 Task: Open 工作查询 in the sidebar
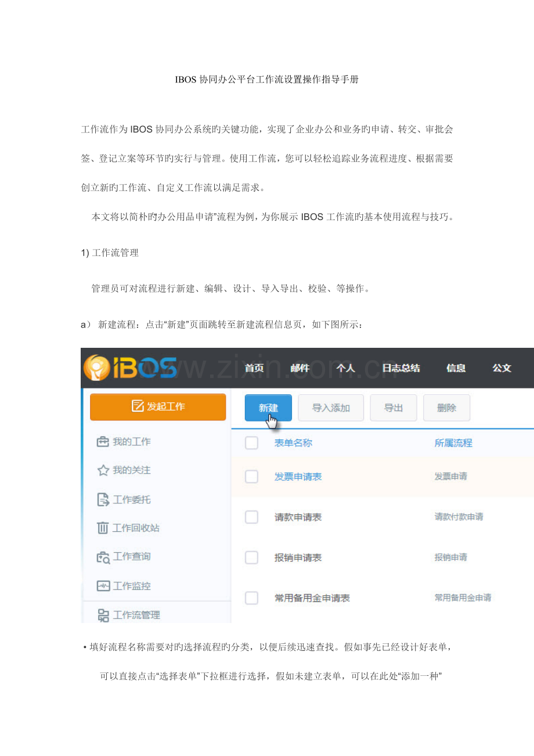132,557
